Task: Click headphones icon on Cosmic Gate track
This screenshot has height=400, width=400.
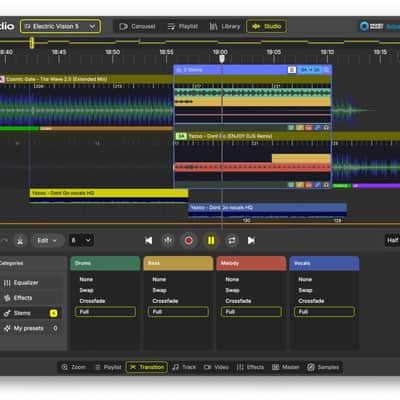Action: pyautogui.click(x=326, y=127)
